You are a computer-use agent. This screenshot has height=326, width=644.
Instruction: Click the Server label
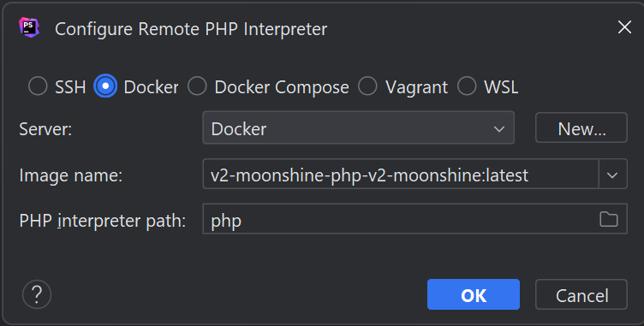[x=45, y=129]
